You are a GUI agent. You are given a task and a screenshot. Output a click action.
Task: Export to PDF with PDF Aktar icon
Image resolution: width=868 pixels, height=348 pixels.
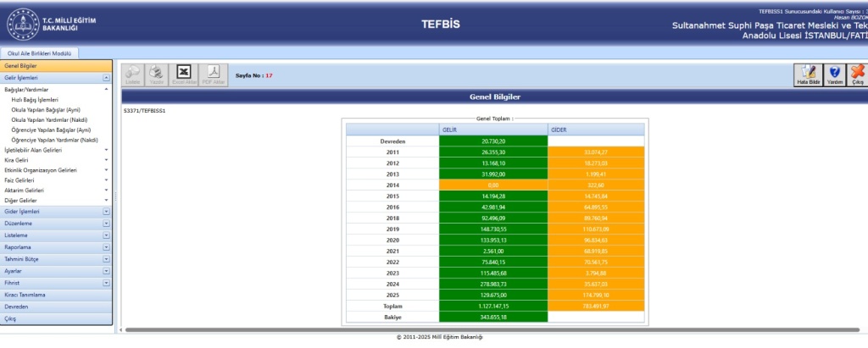[x=214, y=75]
